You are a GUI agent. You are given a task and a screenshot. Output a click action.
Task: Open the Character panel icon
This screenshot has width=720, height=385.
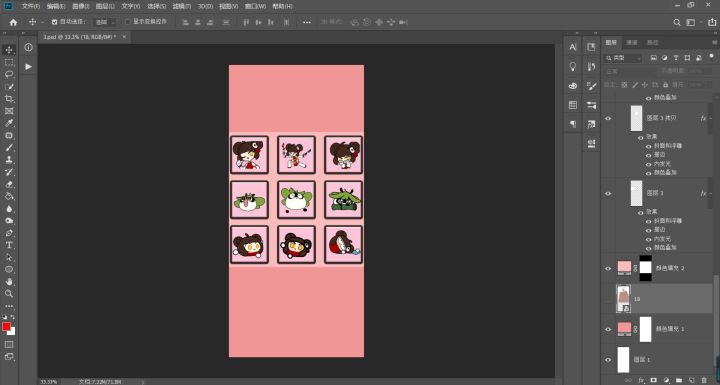pos(573,47)
